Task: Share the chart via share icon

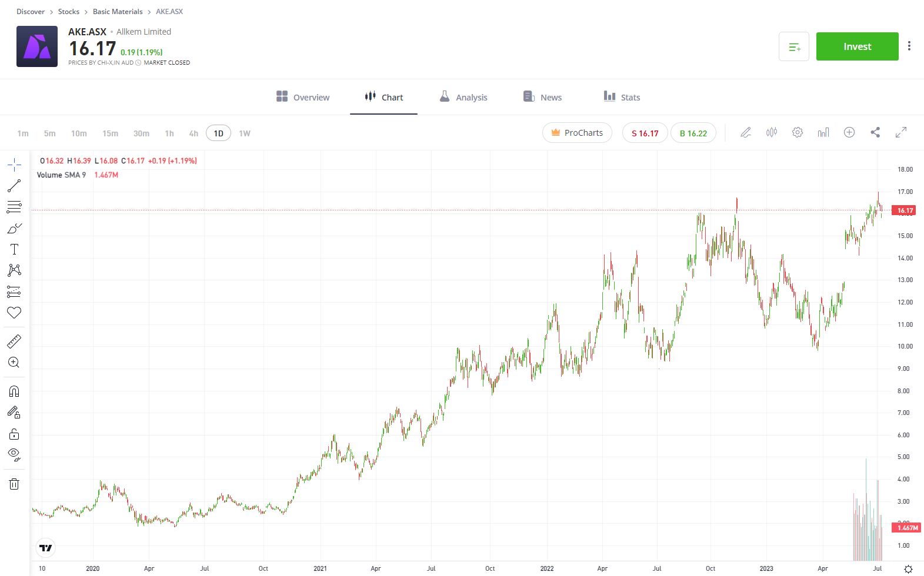Action: coord(875,133)
